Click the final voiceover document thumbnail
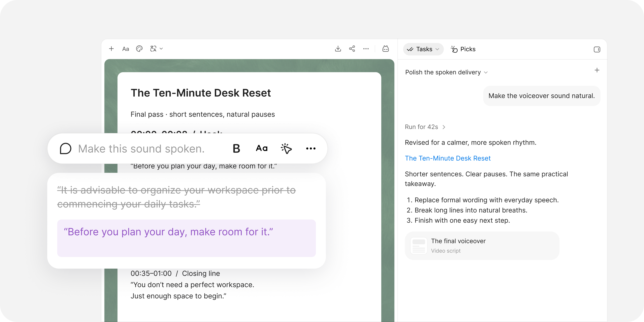The width and height of the screenshot is (644, 322). [x=419, y=246]
